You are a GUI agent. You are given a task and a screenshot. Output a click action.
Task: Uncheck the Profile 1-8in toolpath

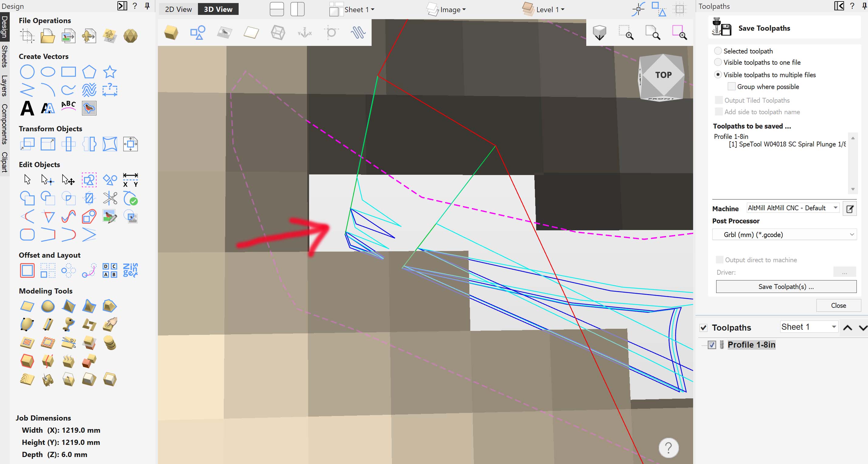(x=712, y=345)
